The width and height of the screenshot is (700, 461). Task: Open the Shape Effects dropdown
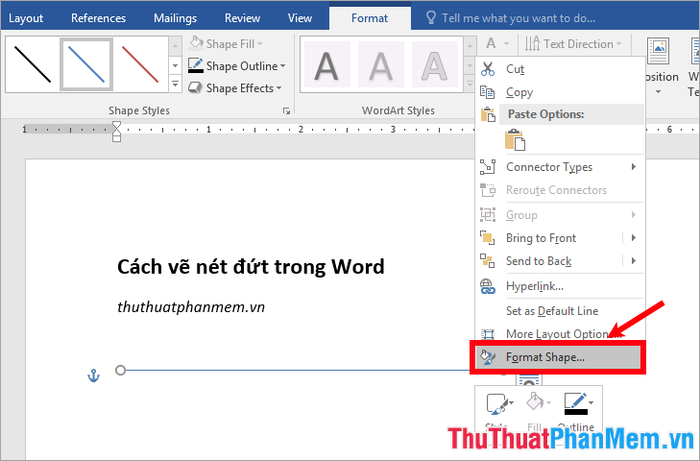pyautogui.click(x=235, y=88)
